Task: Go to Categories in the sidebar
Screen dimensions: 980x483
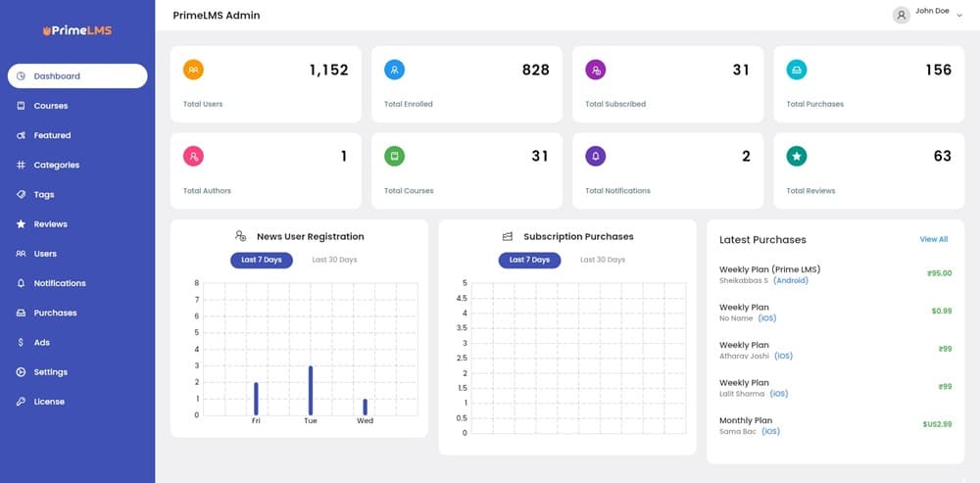Action: tap(56, 165)
